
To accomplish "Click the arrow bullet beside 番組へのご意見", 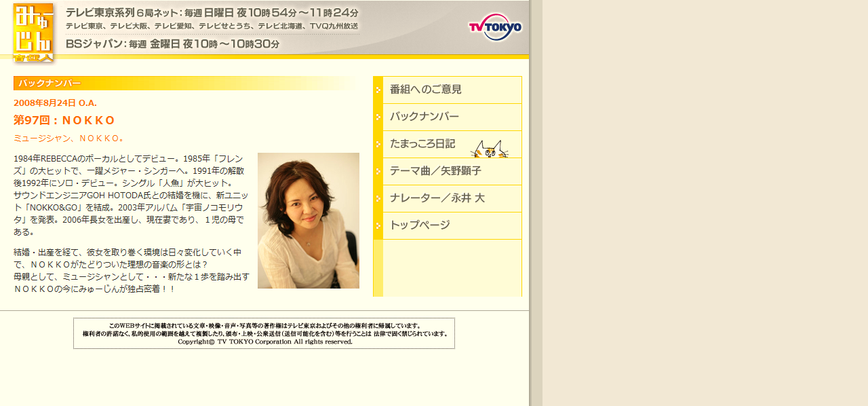I will pyautogui.click(x=378, y=90).
